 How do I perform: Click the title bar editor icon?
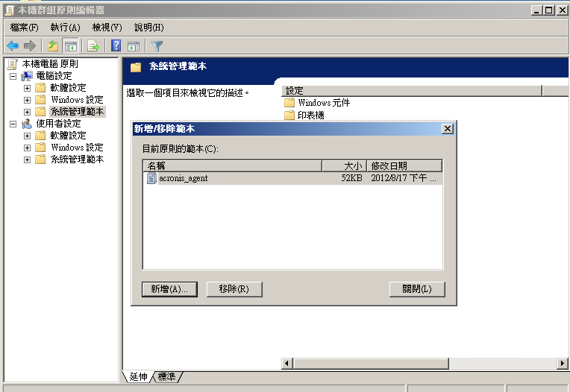click(10, 10)
